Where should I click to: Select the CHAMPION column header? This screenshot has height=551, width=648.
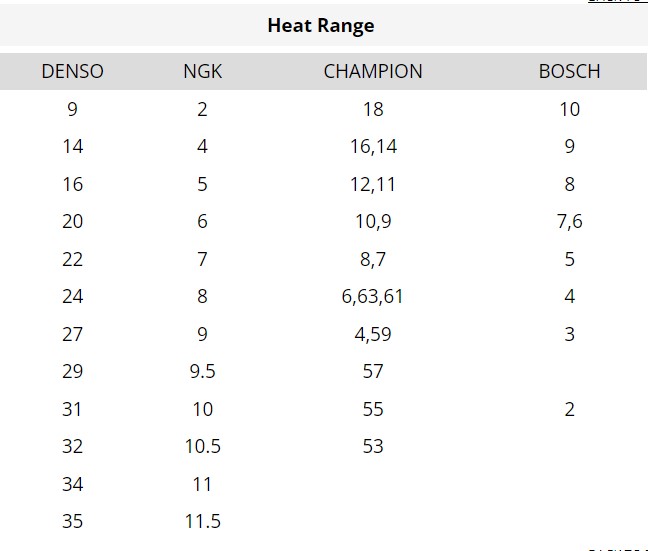(x=373, y=71)
